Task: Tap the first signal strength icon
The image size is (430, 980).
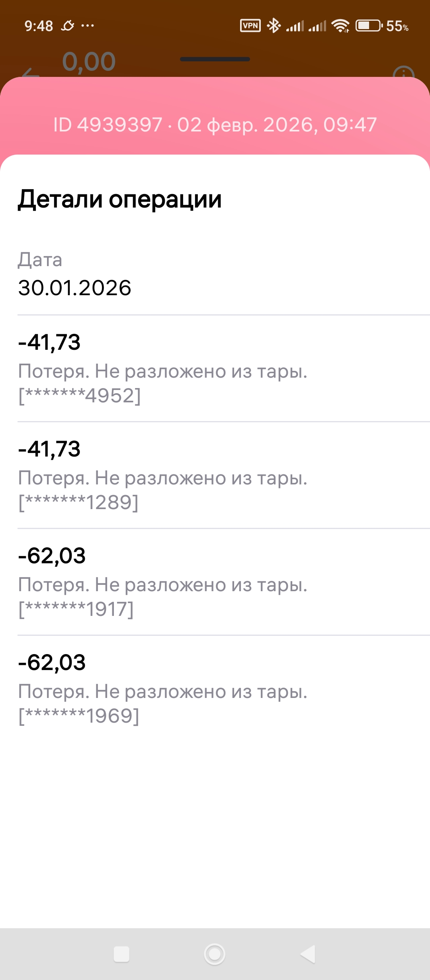Action: (x=295, y=26)
